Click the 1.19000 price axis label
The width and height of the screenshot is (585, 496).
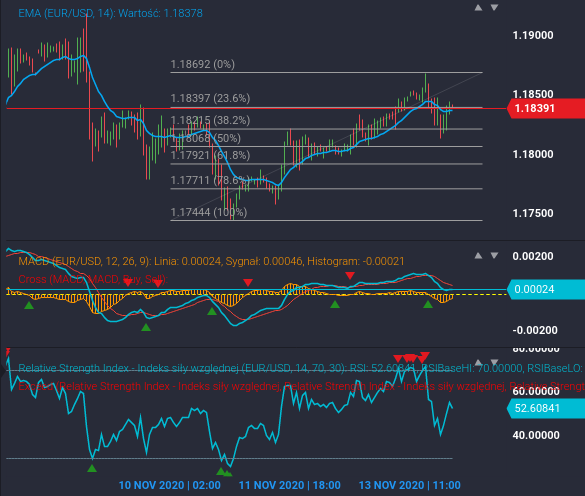point(533,35)
